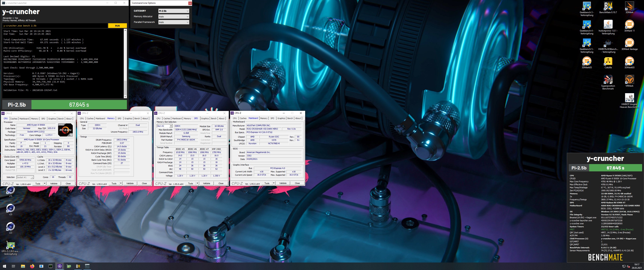Expand the Tools arrow in the CPU-Z CPU window
644x270 pixels.
coord(45,184)
